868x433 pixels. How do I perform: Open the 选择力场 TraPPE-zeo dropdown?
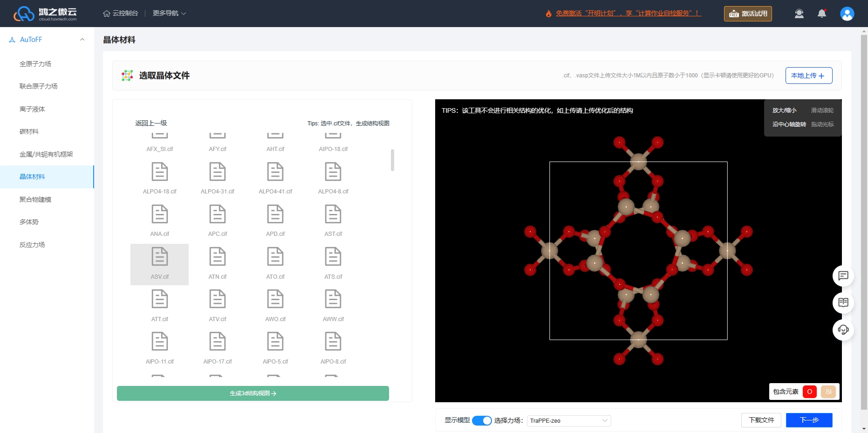(569, 420)
